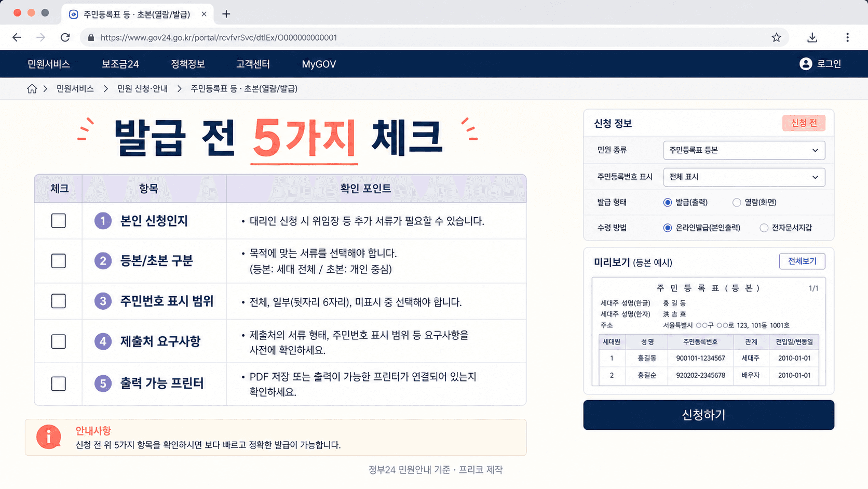Open the 민원 종류 dropdown
The image size is (868, 489).
pos(744,150)
